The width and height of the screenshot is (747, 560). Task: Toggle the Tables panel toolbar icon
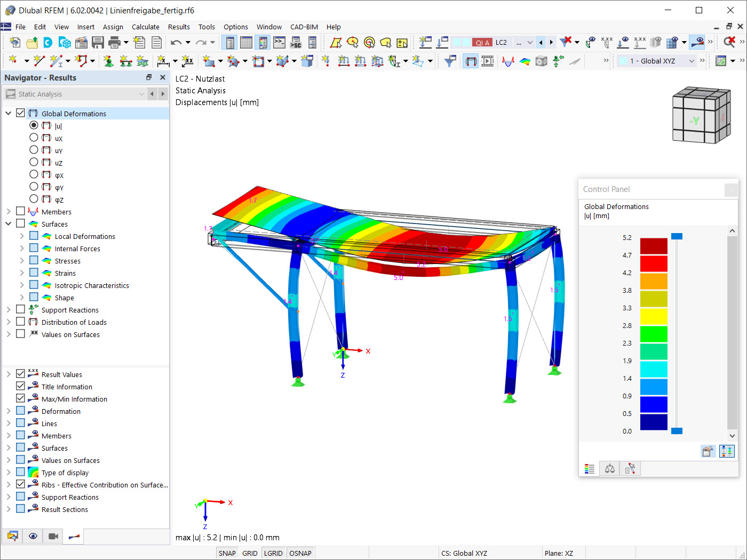[246, 42]
